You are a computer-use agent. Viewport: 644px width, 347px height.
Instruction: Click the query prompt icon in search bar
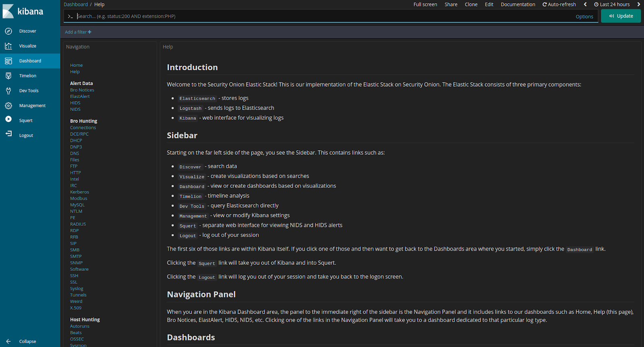[70, 16]
